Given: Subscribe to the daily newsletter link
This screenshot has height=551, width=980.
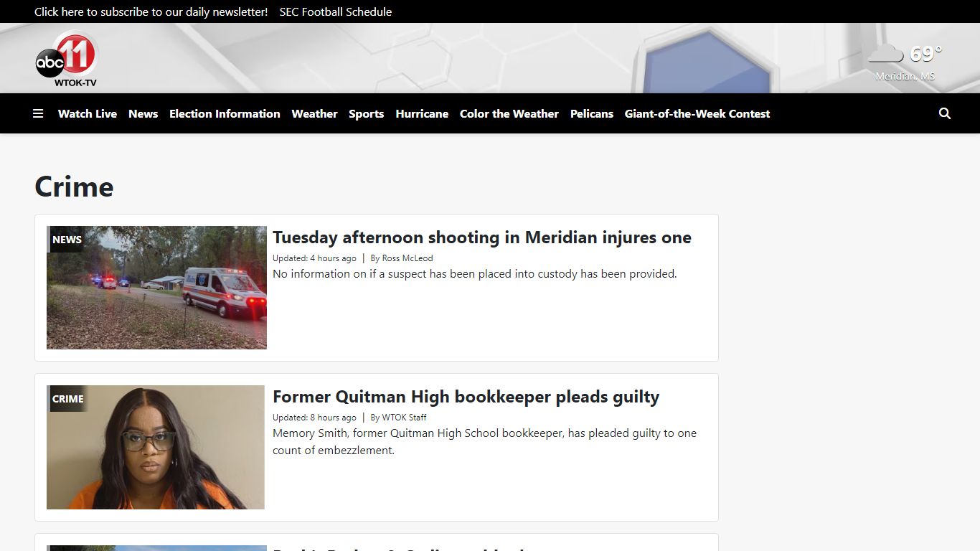Looking at the screenshot, I should tap(151, 11).
